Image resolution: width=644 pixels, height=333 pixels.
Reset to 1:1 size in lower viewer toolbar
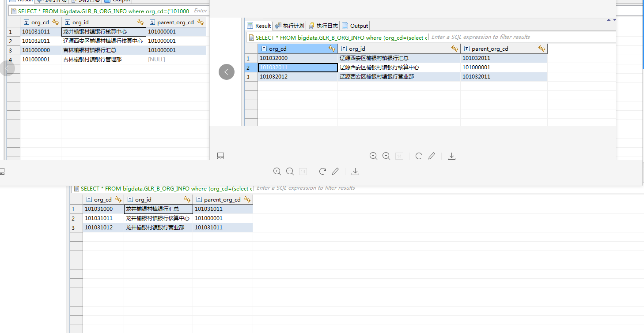click(303, 172)
